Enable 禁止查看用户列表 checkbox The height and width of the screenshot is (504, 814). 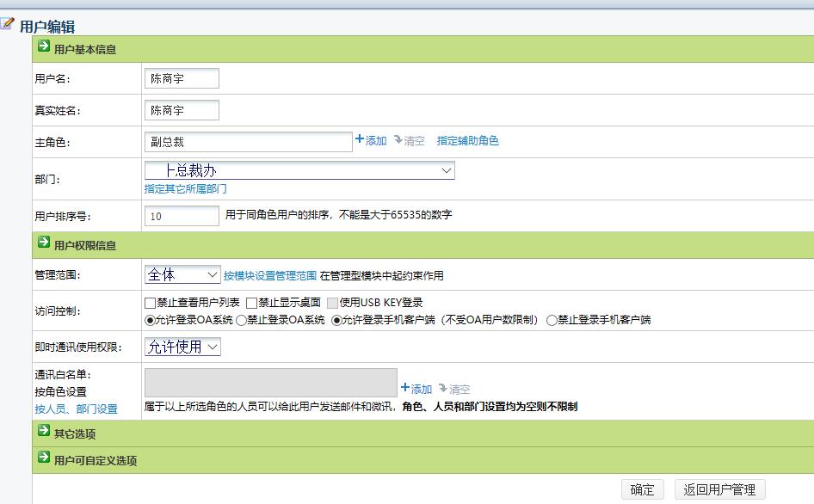pyautogui.click(x=151, y=303)
